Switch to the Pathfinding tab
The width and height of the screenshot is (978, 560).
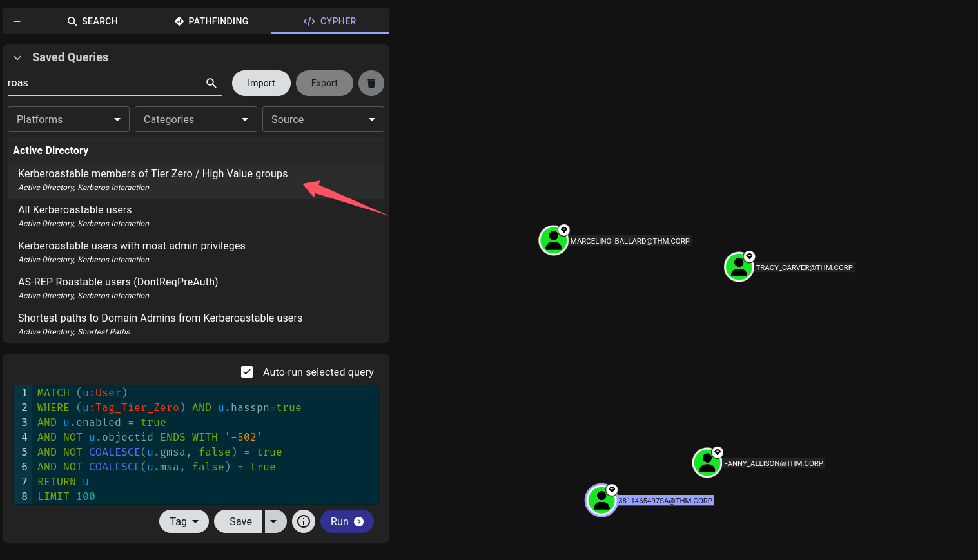[211, 21]
